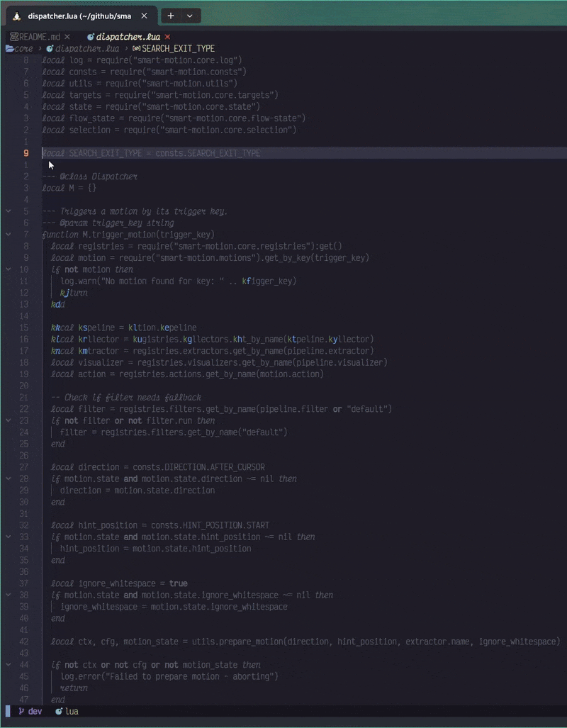The image size is (567, 728).
Task: Close the dispatcher.lua buffer with red x
Action: pyautogui.click(x=167, y=37)
